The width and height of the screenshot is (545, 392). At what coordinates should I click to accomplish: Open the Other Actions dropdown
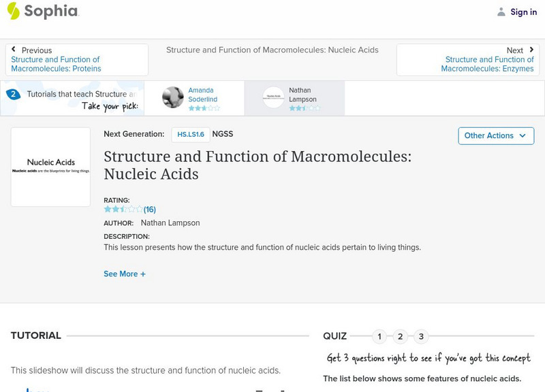[495, 135]
